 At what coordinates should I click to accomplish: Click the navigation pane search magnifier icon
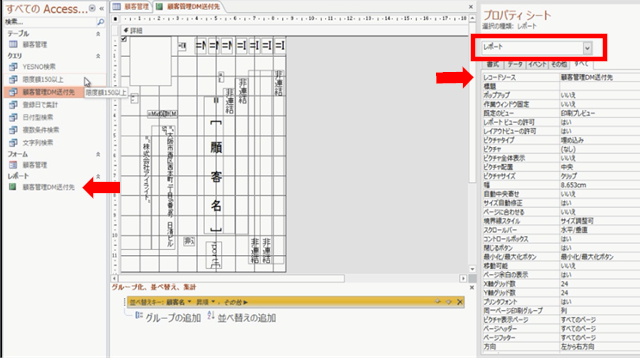[x=100, y=22]
